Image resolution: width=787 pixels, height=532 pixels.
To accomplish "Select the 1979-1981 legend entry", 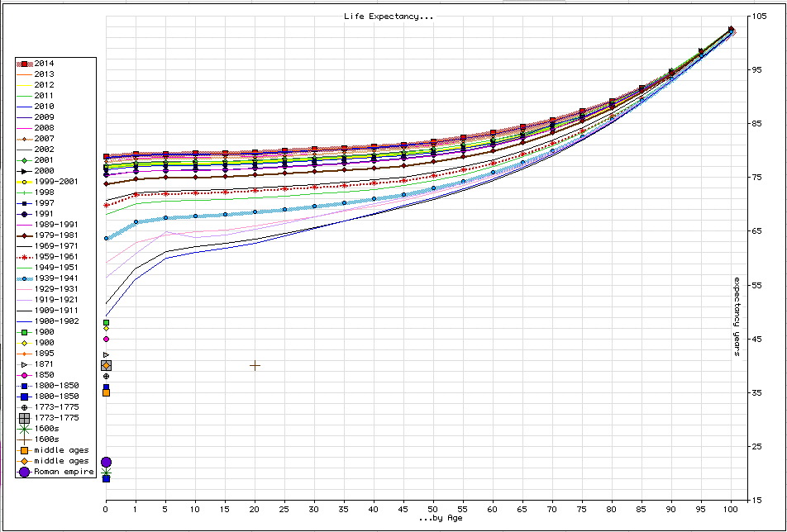I will (x=56, y=235).
